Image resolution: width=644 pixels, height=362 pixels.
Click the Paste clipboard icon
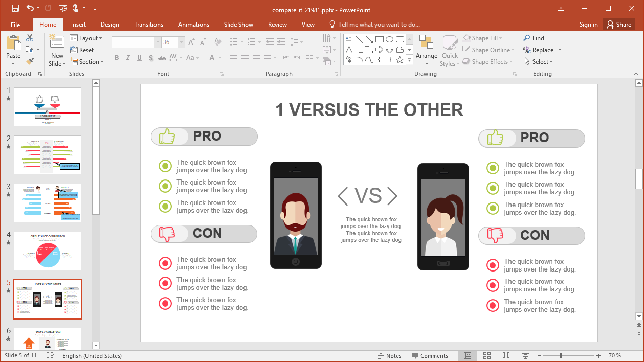pos(13,43)
